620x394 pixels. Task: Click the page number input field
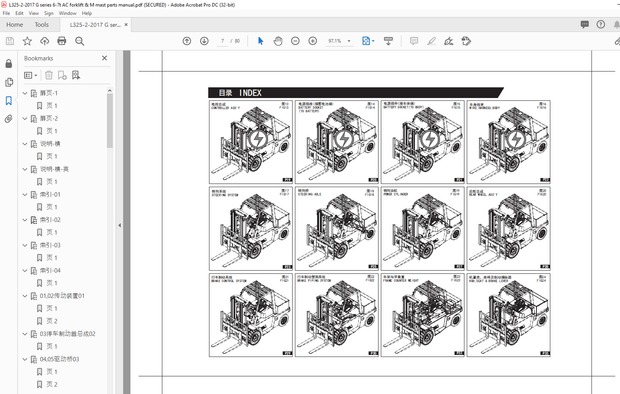223,41
